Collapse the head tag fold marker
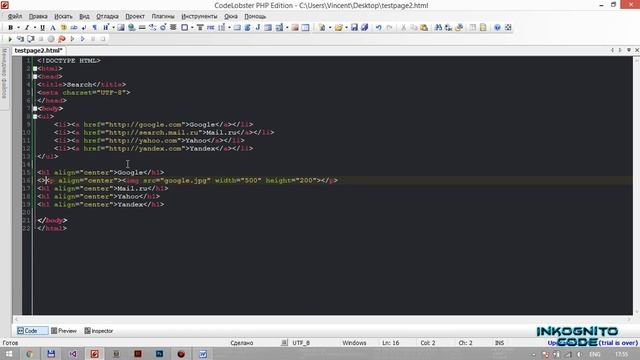The image size is (640, 360). click(35, 76)
